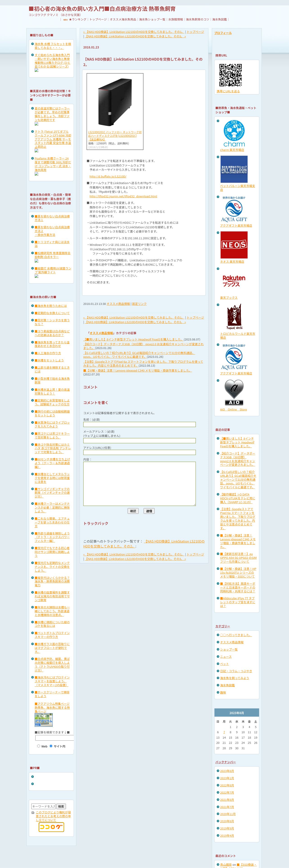Select the Web search radio button

click(38, 746)
